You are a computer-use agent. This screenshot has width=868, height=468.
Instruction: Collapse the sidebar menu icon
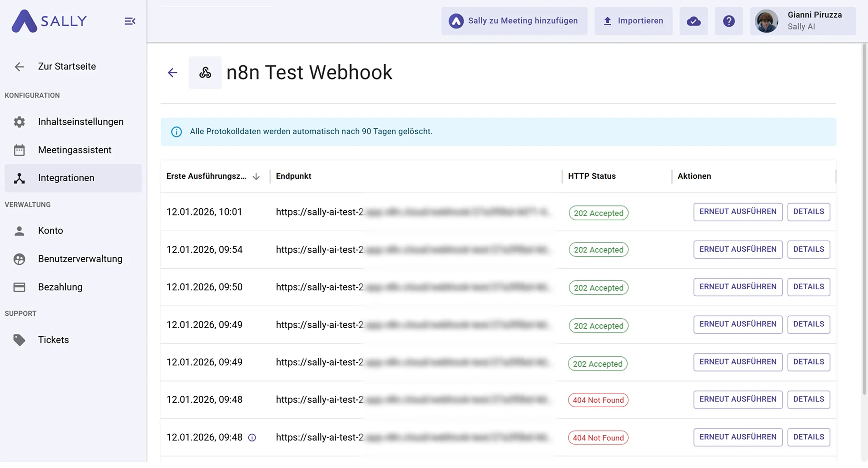(x=130, y=21)
